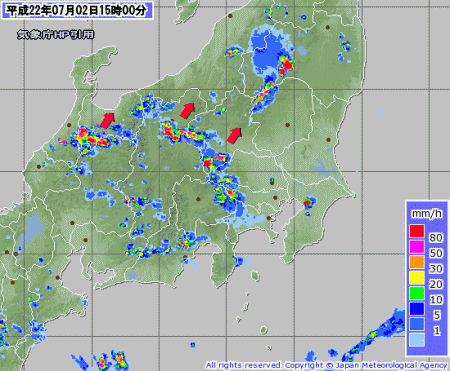Click the dark blue 5 mm/h legend swatch
Screen dimensions: 450x371
[417, 309]
